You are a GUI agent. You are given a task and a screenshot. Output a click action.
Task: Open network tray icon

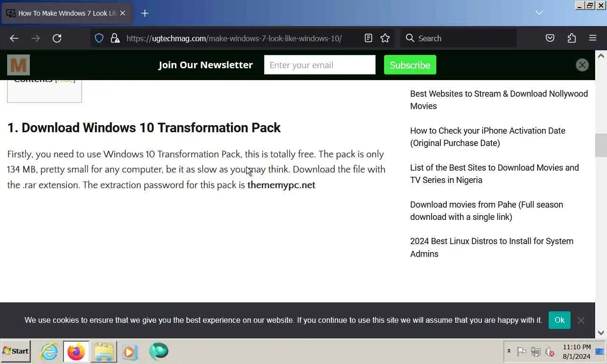click(536, 352)
